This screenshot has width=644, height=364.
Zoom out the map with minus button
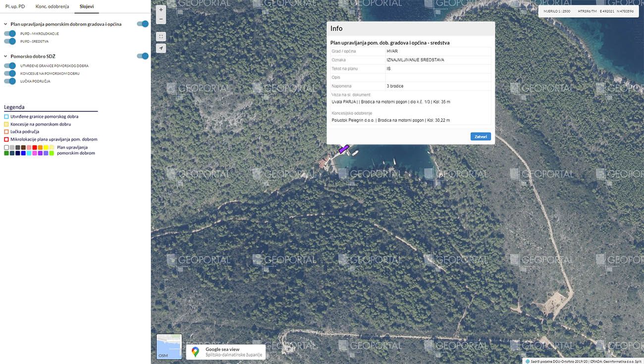161,19
